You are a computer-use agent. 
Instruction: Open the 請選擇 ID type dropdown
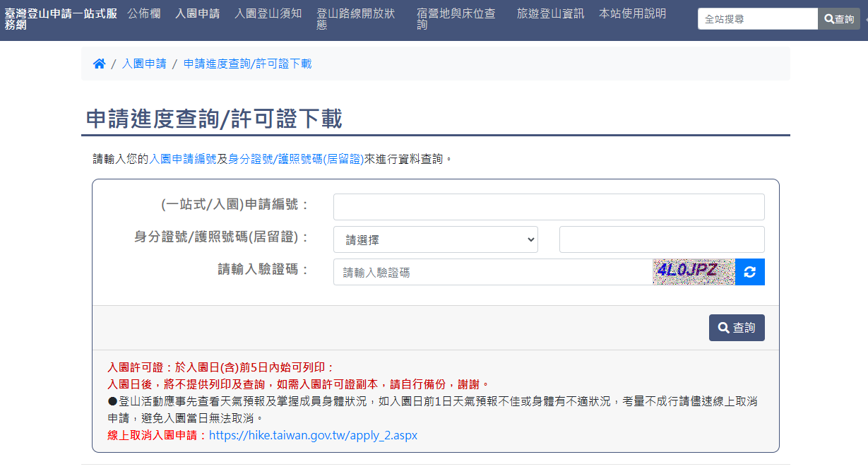435,239
